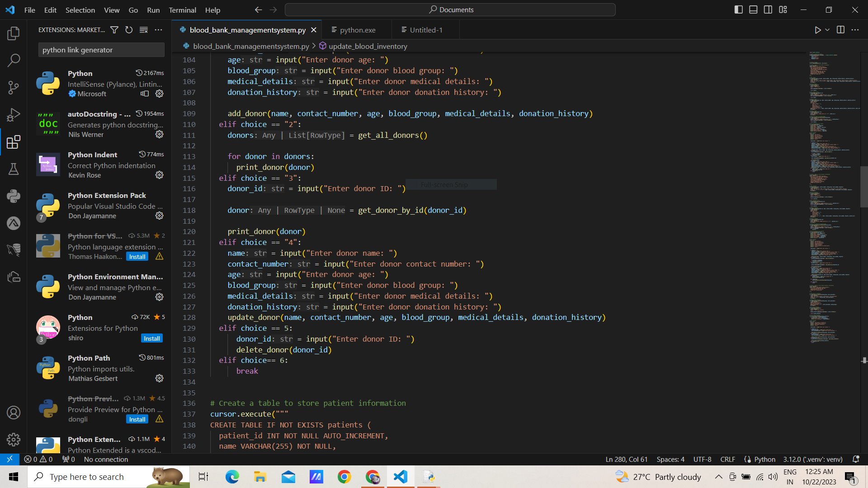
Task: Open the Explorer view in activity bar
Action: click(14, 33)
